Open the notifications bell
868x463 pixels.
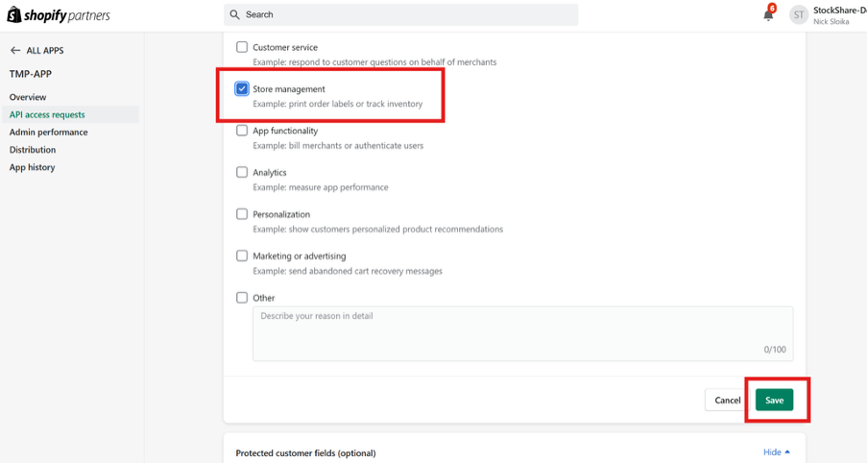pyautogui.click(x=768, y=14)
